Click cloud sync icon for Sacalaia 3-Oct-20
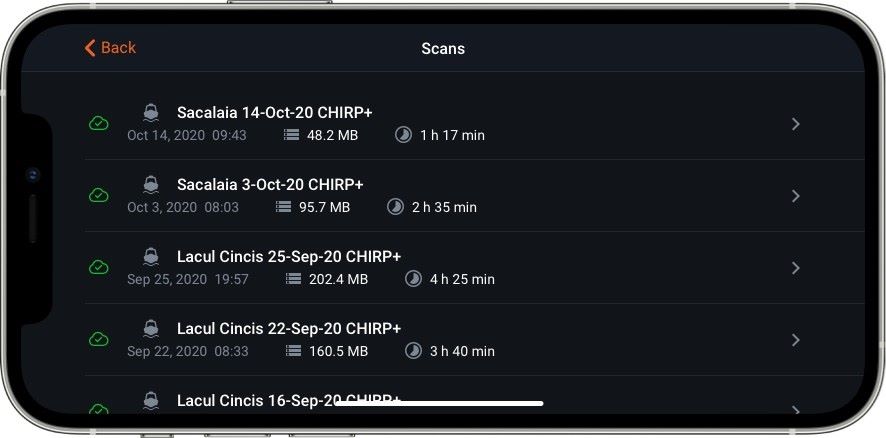This screenshot has width=886, height=438. coord(99,196)
